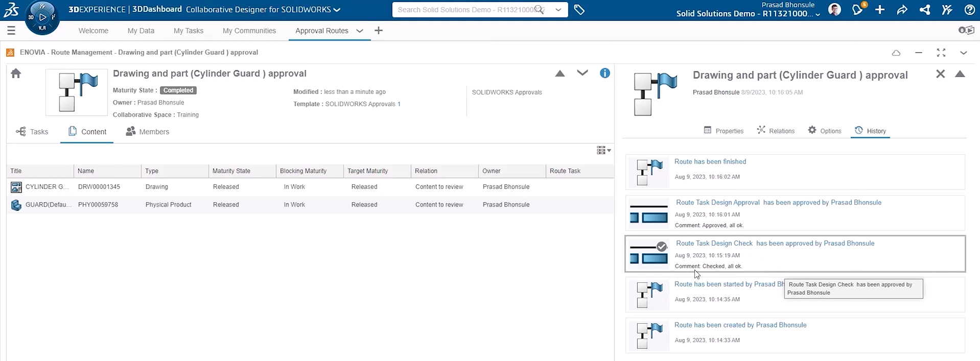The height and width of the screenshot is (361, 980).
Task: Click the notifications icon with badge
Action: click(857, 10)
